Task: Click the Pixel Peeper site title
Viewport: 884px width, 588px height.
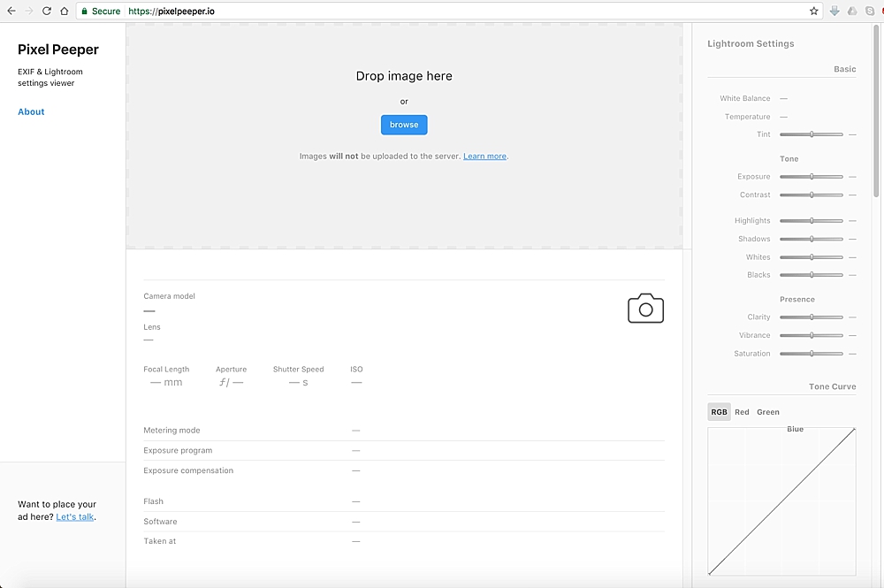Action: pos(58,50)
